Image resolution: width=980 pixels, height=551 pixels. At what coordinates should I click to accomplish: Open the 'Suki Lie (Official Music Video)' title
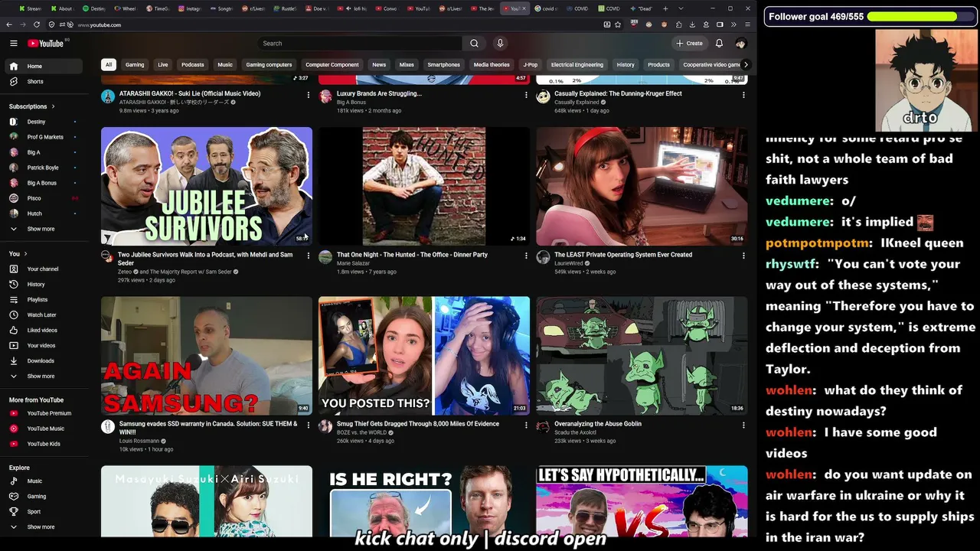[x=190, y=93]
